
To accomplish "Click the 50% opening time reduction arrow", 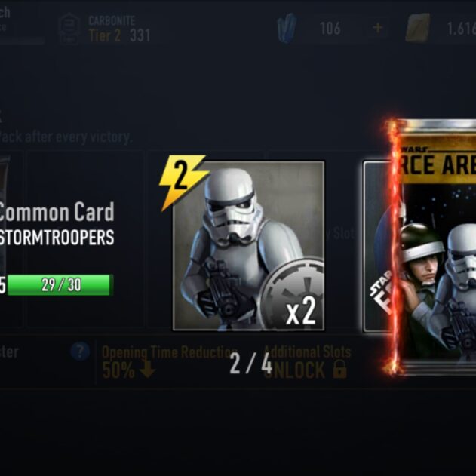I will coord(148,370).
